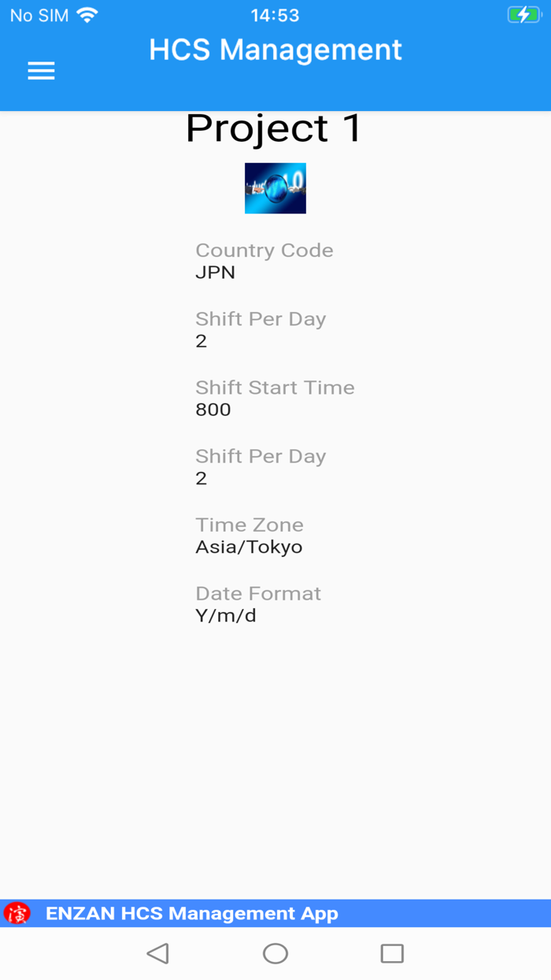Click the Shift Start Time label
Screen dimensions: 551x980
click(x=275, y=388)
